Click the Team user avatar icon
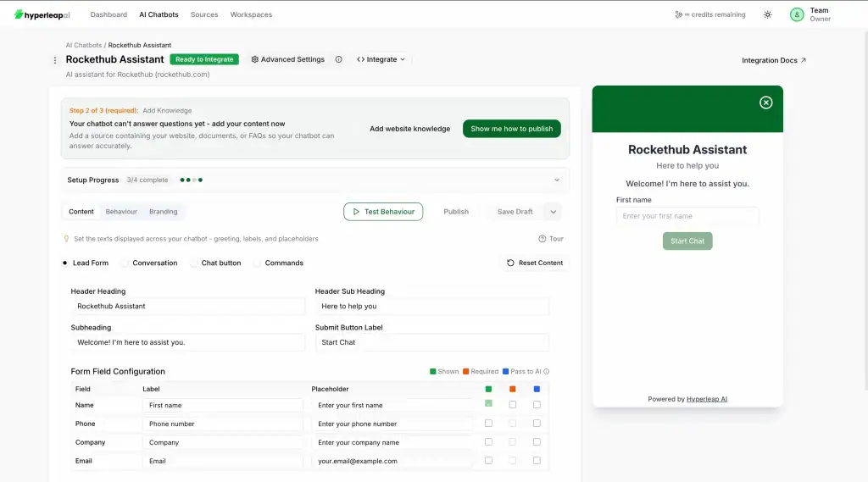This screenshot has height=482, width=868. click(797, 14)
